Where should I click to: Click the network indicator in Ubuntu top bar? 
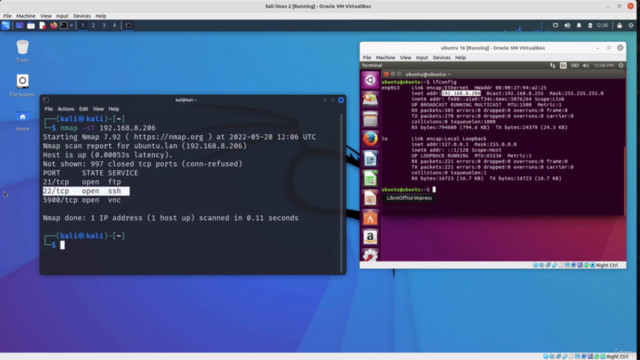(x=553, y=65)
